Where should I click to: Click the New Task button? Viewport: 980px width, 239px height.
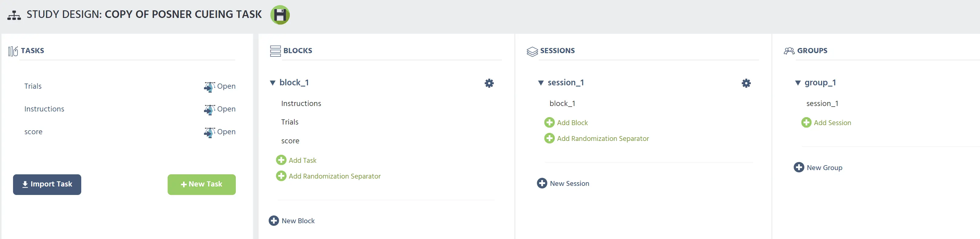(202, 185)
